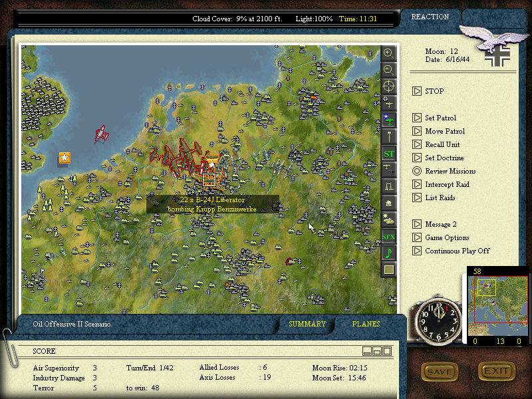Image resolution: width=532 pixels, height=399 pixels.
Task: Select the Review Missions circle button
Action: click(x=417, y=171)
